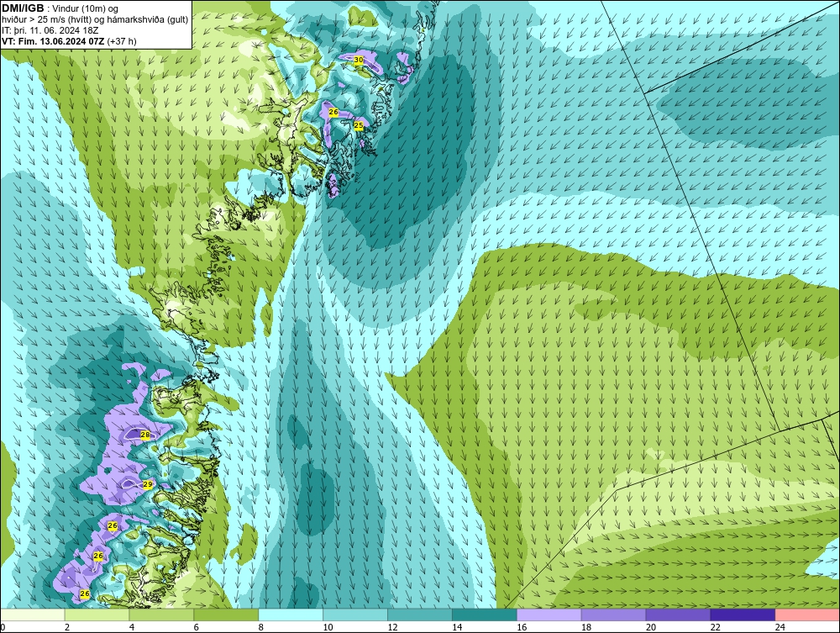Image resolution: width=840 pixels, height=633 pixels.
Task: Click the legend scale number 6
Action: point(196,627)
